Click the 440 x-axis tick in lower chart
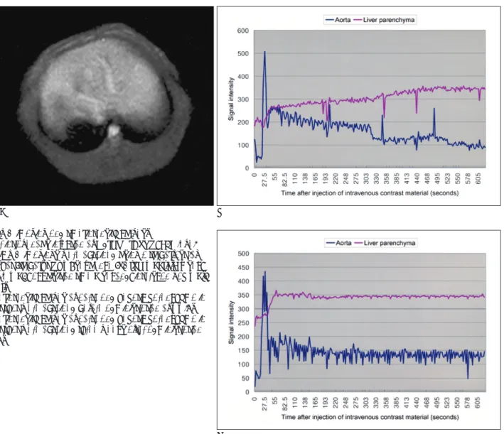The image size is (504, 434). (417, 403)
